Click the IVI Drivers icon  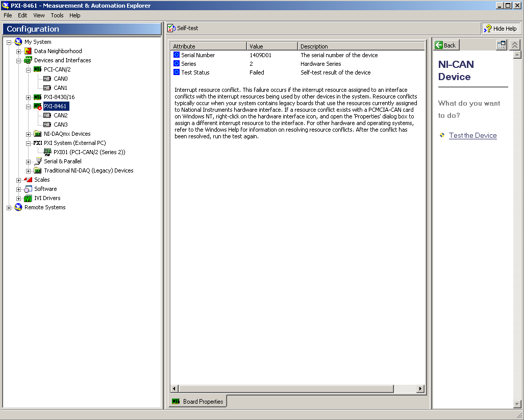(x=28, y=198)
